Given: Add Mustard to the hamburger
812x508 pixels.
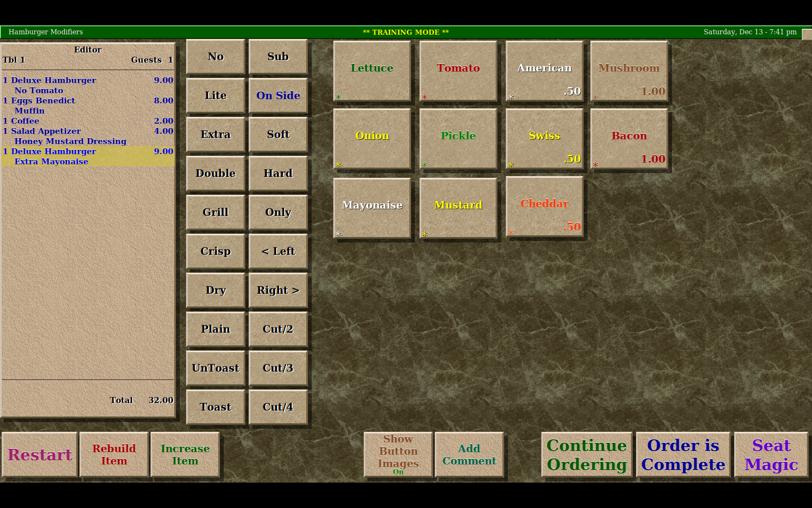Looking at the screenshot, I should (458, 207).
